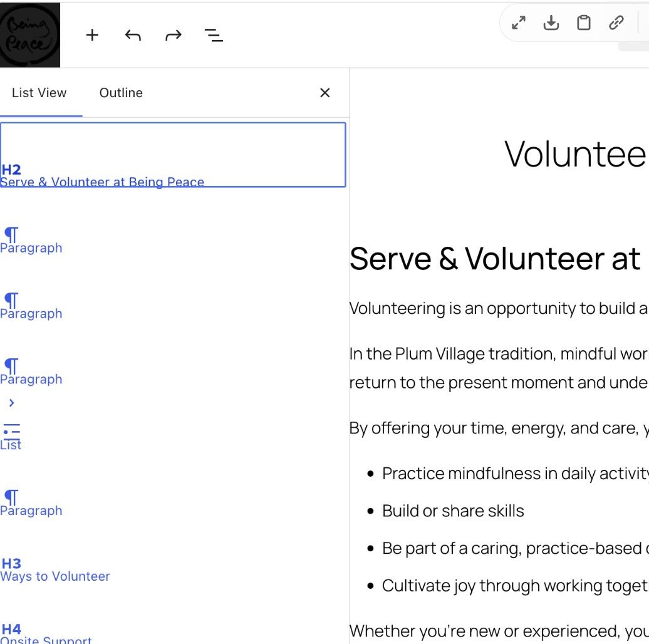Click paragraph starting In the Plum Village
The height and width of the screenshot is (644, 649).
(499, 368)
